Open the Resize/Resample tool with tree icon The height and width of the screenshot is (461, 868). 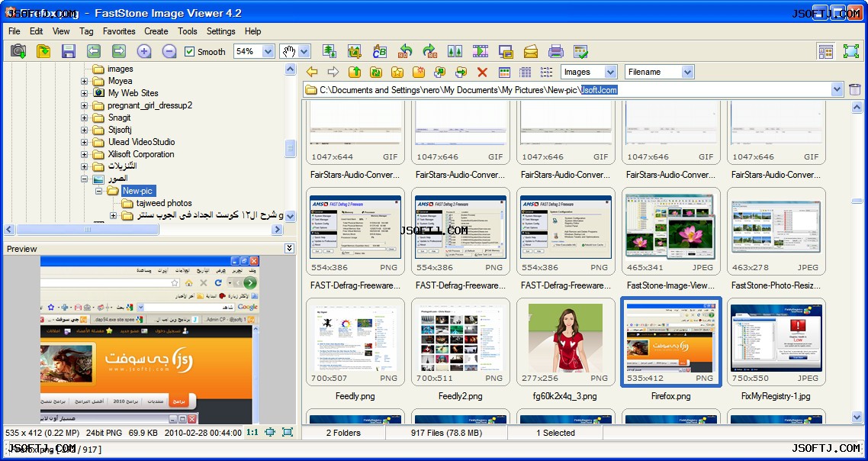[x=330, y=52]
